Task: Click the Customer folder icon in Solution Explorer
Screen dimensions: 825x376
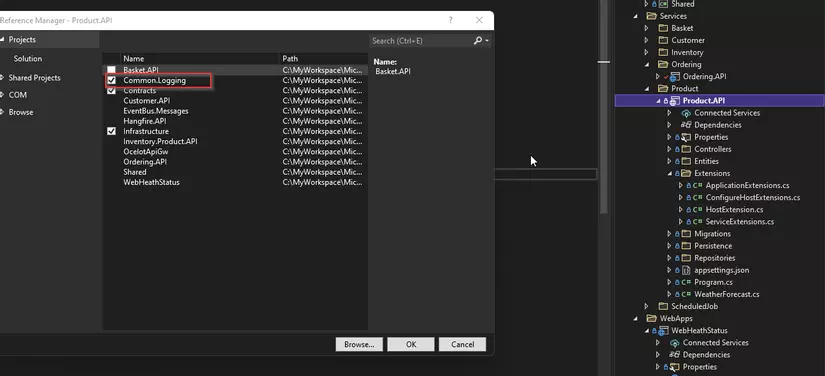Action: click(x=663, y=40)
